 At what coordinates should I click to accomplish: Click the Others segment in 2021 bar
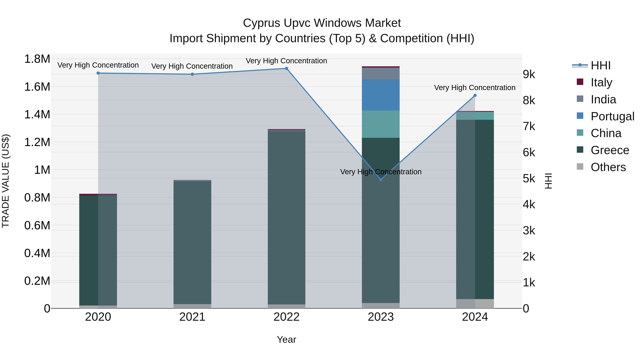coord(192,306)
